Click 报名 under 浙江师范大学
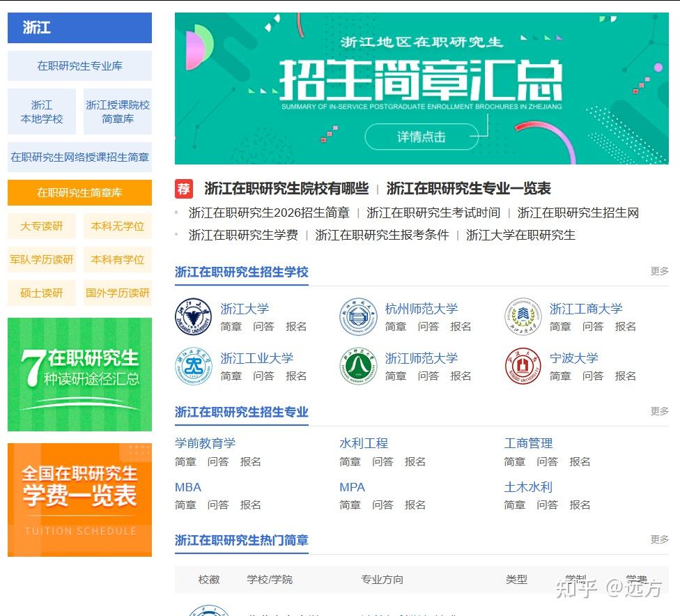 pos(461,376)
